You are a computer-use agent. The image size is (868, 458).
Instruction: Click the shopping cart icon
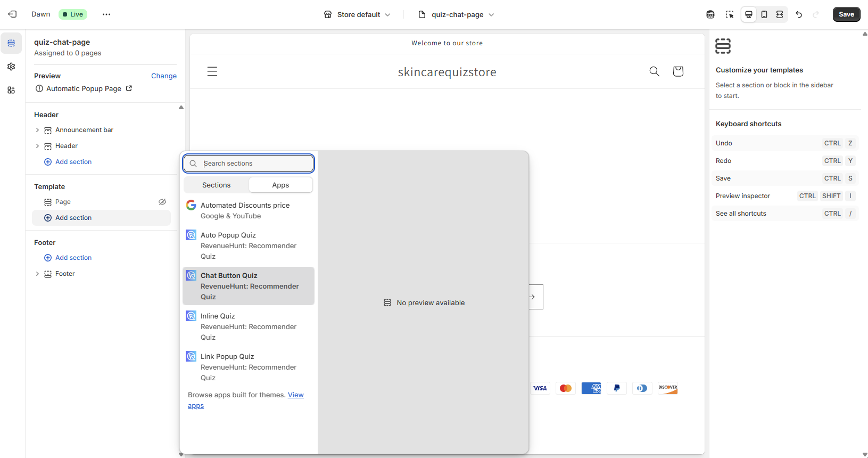coord(678,71)
